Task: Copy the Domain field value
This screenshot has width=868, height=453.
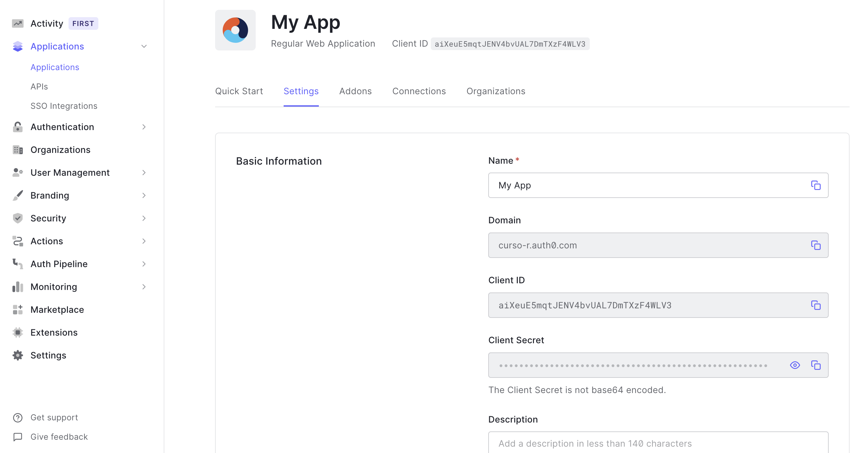Action: pos(815,246)
